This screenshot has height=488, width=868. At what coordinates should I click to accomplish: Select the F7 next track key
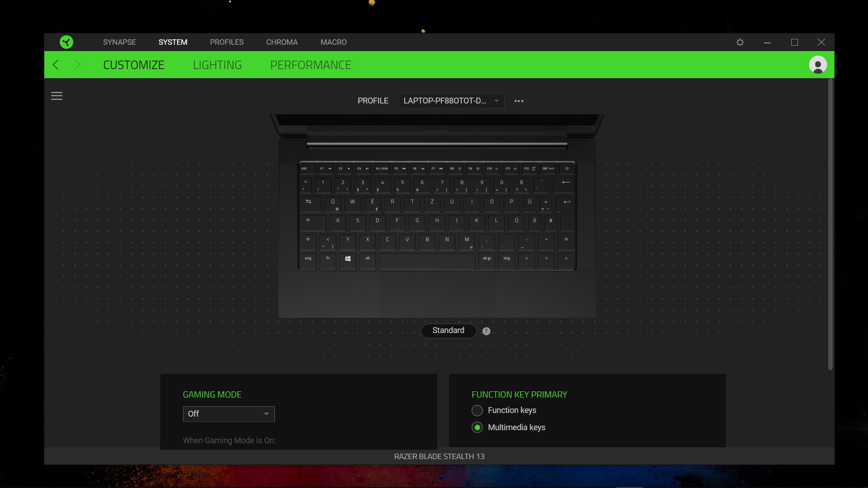click(437, 169)
